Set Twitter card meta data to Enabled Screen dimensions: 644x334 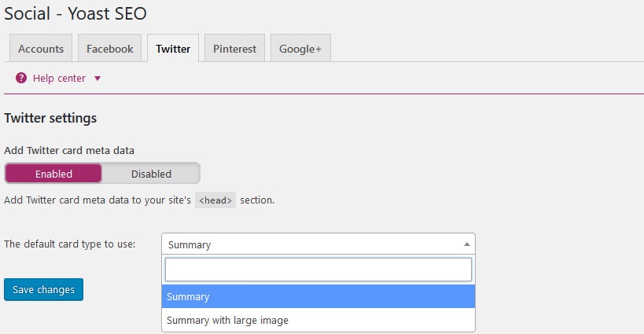[53, 174]
